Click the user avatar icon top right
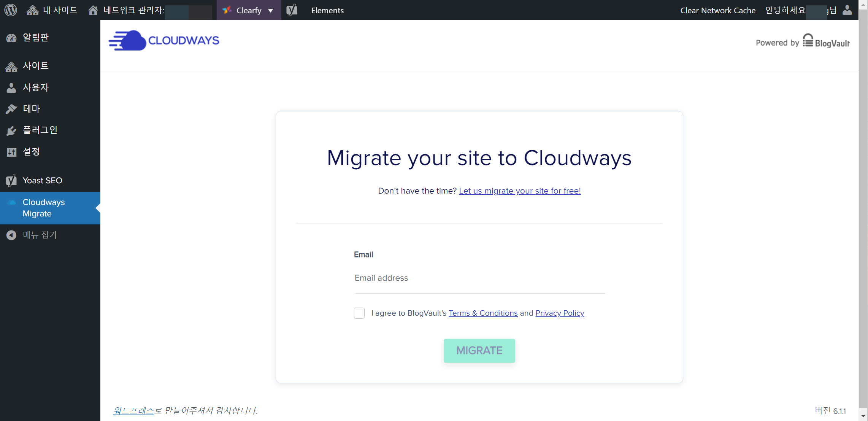This screenshot has width=868, height=421. tap(847, 10)
